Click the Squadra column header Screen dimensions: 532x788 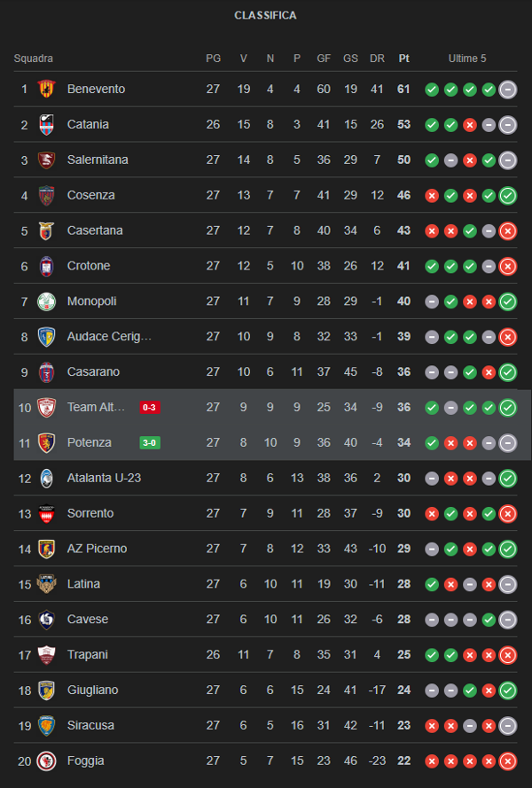click(x=34, y=59)
